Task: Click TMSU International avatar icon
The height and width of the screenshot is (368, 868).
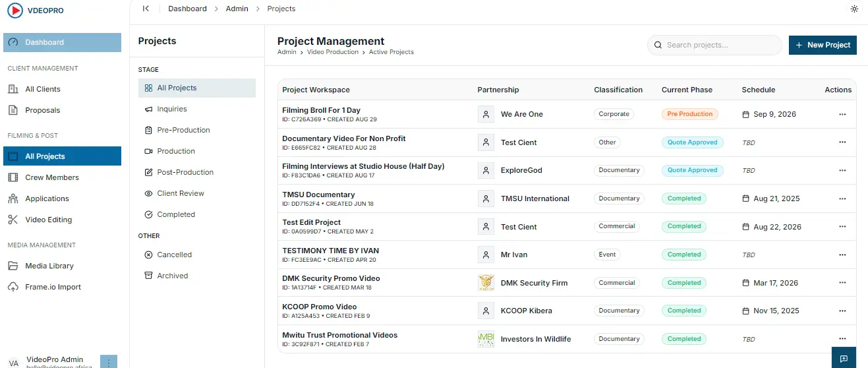Action: pos(486,199)
